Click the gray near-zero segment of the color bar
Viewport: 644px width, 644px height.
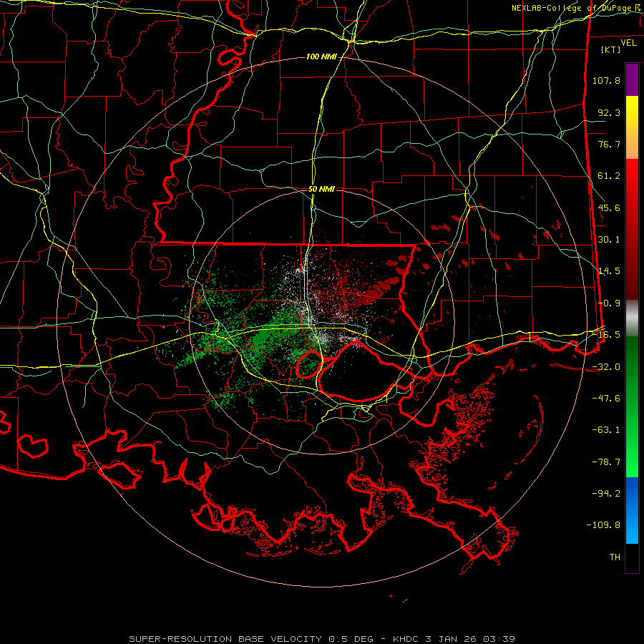[x=632, y=318]
